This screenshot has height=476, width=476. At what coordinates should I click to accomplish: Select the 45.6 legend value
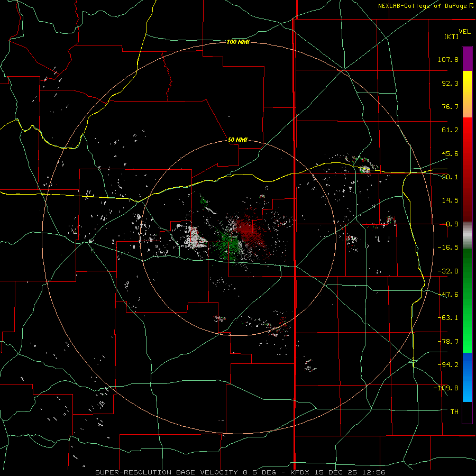pos(450,153)
